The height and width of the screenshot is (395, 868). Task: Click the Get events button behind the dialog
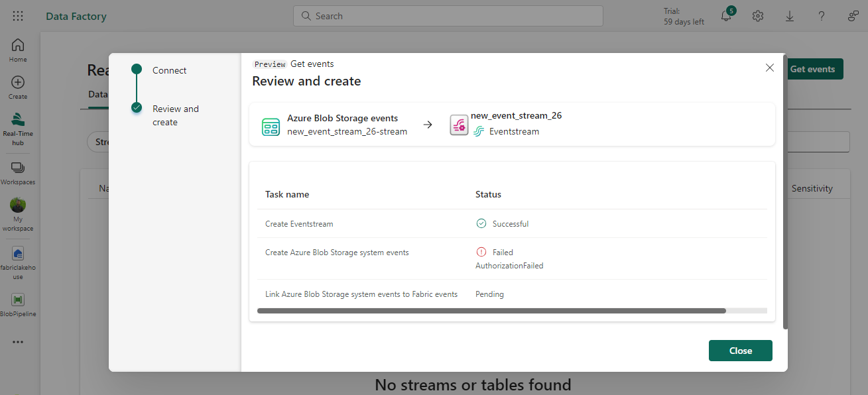coord(814,69)
